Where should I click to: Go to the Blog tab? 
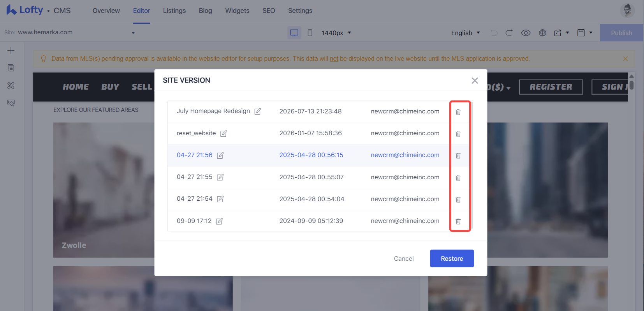(x=206, y=11)
